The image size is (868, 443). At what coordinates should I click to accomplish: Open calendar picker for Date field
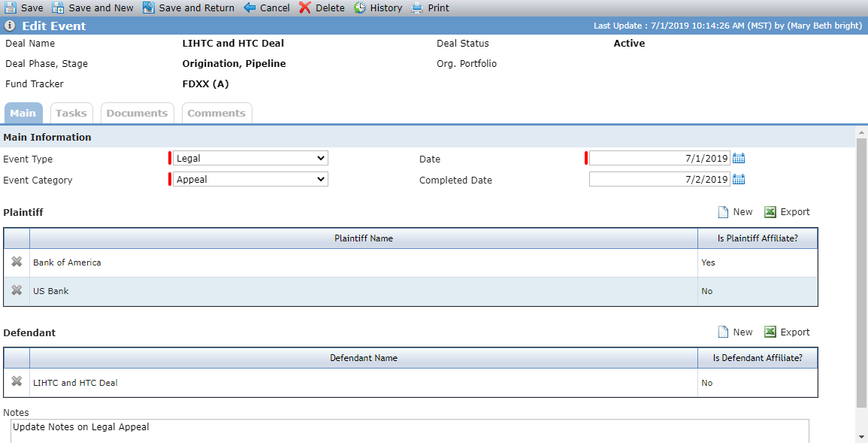[x=739, y=159]
